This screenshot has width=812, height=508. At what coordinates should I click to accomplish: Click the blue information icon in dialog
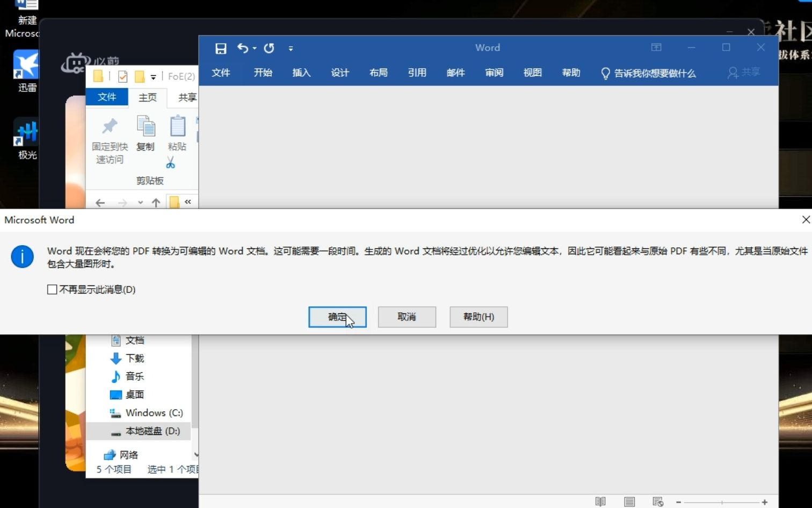tap(22, 257)
